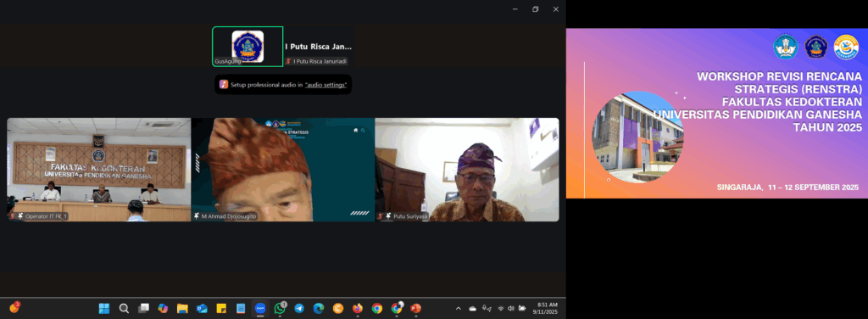Click the Zoom icon in the taskbar
The width and height of the screenshot is (868, 319).
pos(260,309)
